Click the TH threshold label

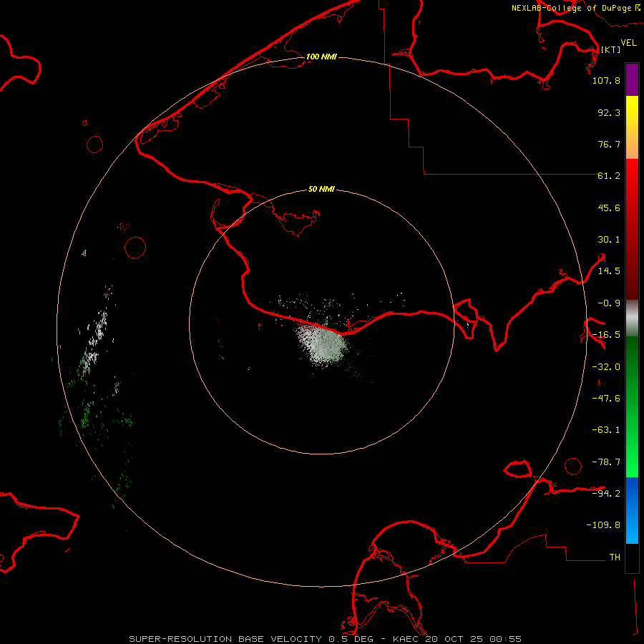[x=615, y=557]
